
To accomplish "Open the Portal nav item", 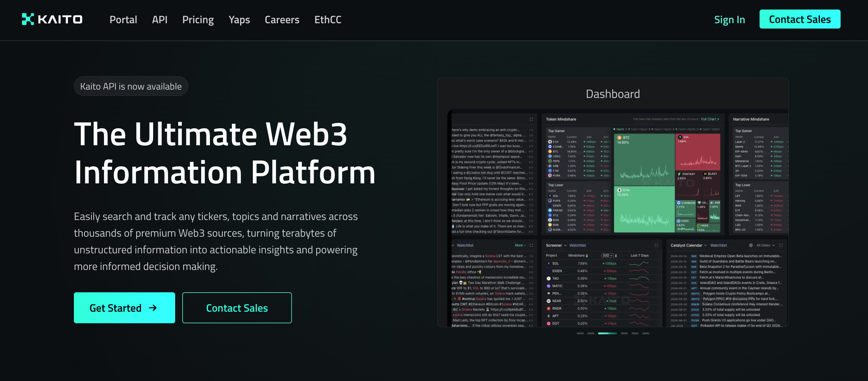I will pyautogui.click(x=123, y=20).
